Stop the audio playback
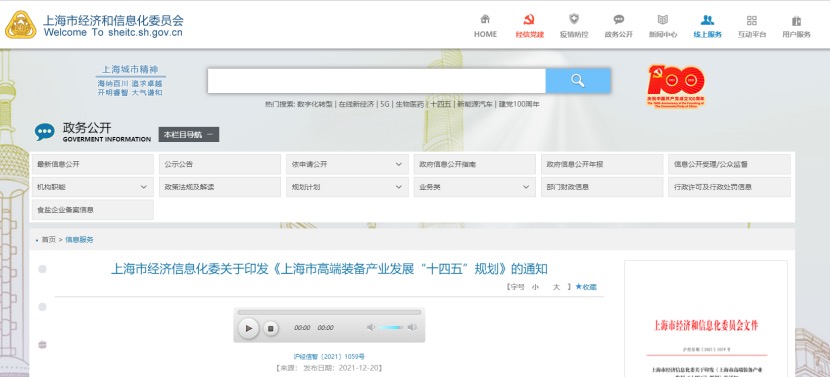The height and width of the screenshot is (377, 830). (270, 328)
